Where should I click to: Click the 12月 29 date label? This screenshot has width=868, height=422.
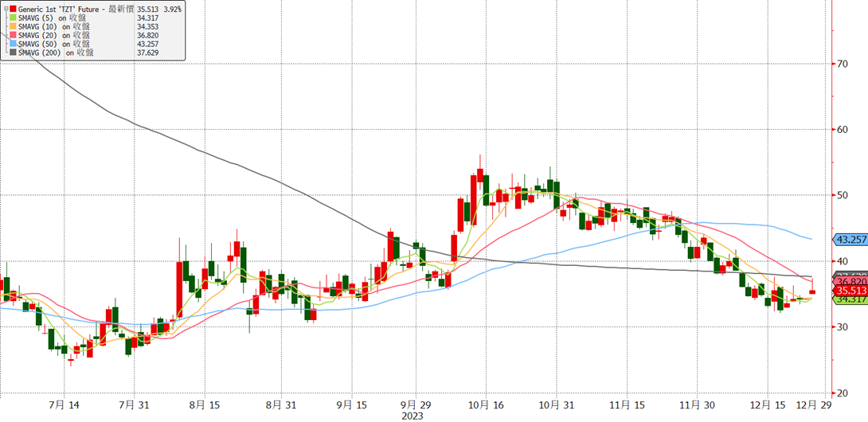click(x=813, y=406)
